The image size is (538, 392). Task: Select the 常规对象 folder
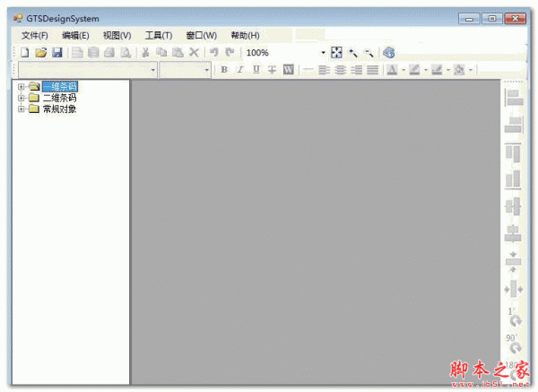pyautogui.click(x=59, y=109)
